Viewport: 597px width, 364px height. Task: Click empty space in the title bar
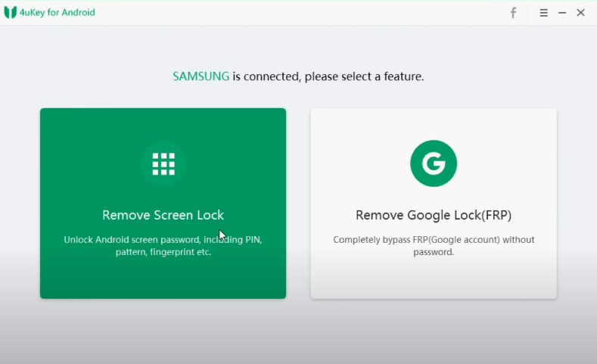(x=303, y=13)
